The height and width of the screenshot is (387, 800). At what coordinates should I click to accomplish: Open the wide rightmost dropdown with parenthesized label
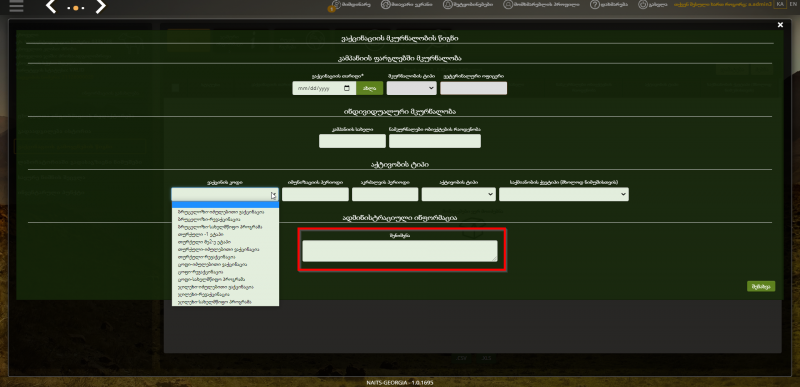point(564,194)
